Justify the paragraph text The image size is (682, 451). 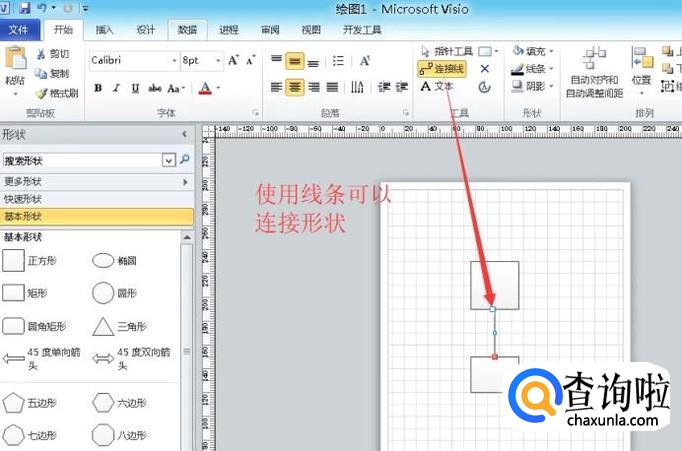coord(332,87)
